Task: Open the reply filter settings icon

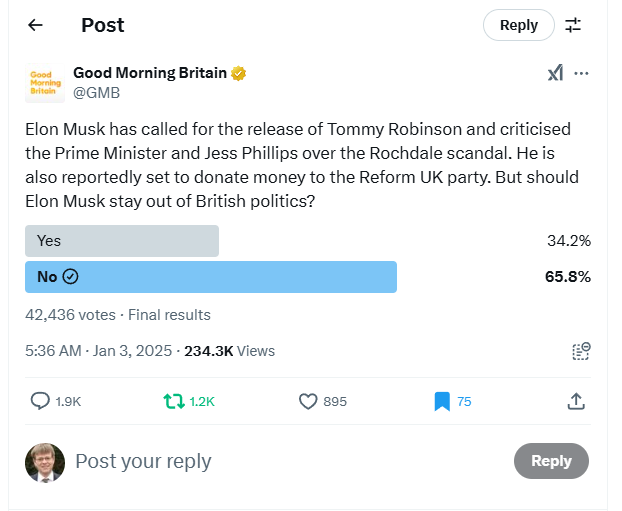Action: click(x=573, y=25)
